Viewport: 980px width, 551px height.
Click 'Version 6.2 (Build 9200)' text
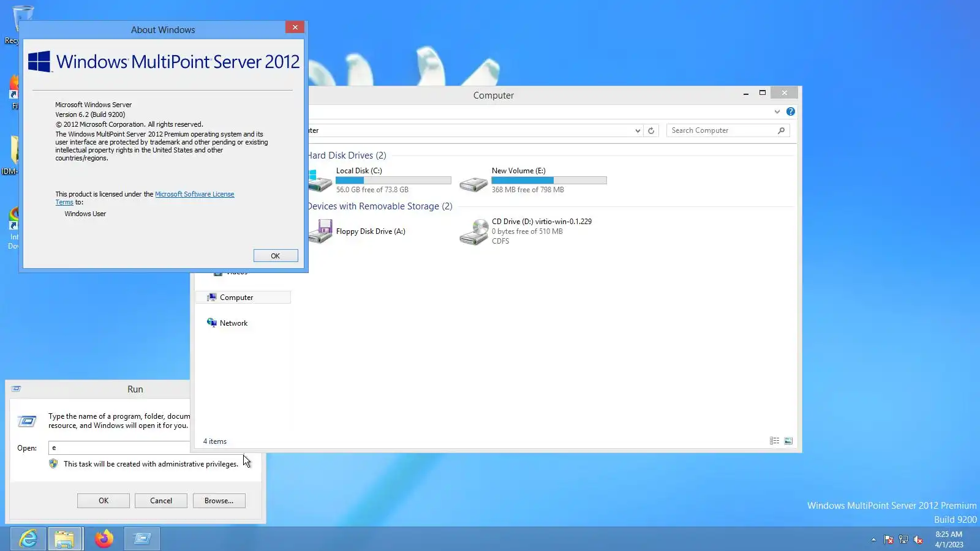[x=90, y=114]
